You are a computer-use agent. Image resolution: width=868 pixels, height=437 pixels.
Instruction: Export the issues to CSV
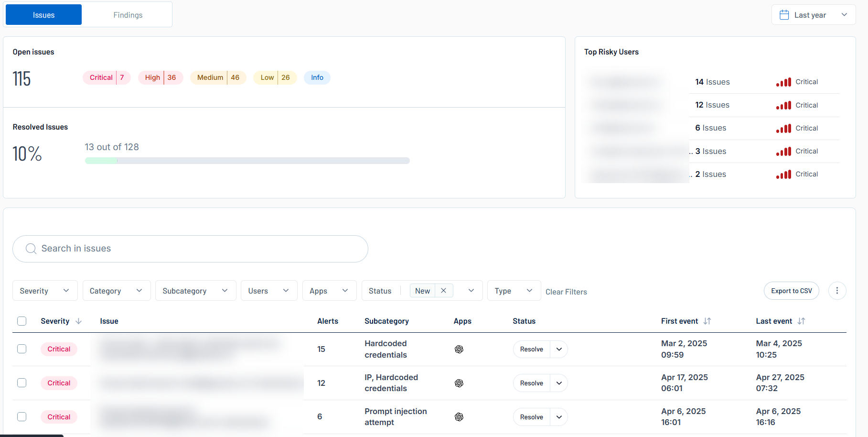[791, 291]
